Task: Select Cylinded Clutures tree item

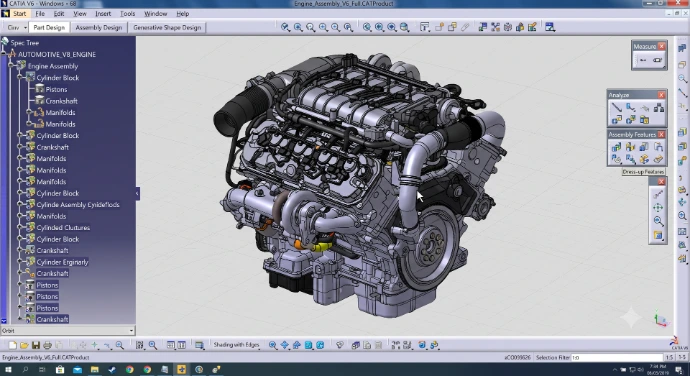Action: click(x=63, y=228)
